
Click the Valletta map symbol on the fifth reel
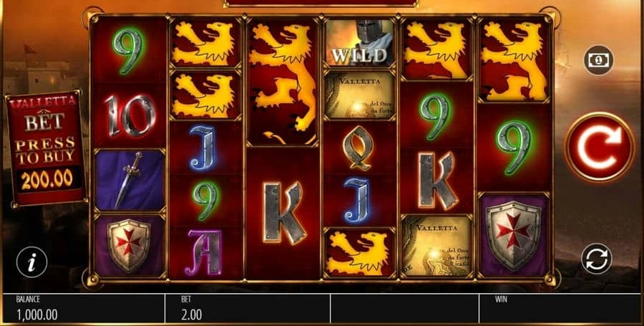437,246
